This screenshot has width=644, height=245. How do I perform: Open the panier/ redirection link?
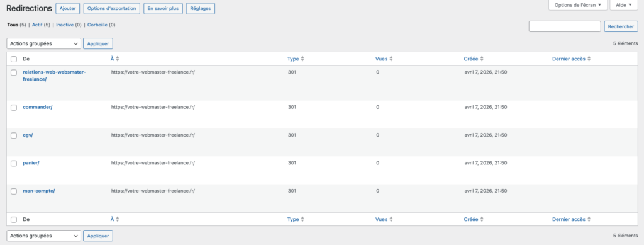point(31,162)
